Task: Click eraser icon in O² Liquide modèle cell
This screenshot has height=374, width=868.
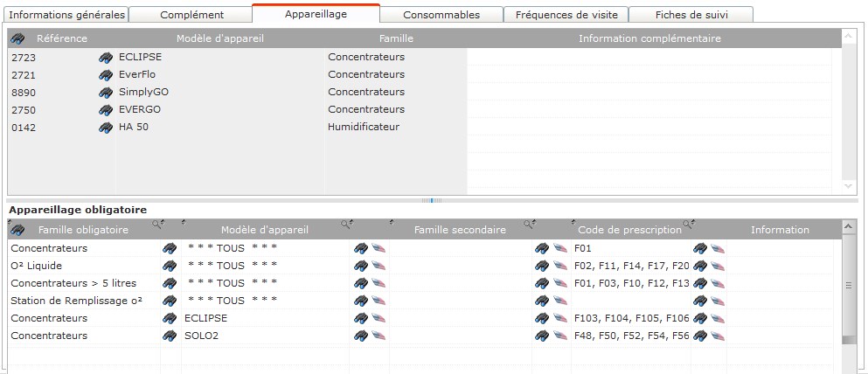Action: point(378,266)
